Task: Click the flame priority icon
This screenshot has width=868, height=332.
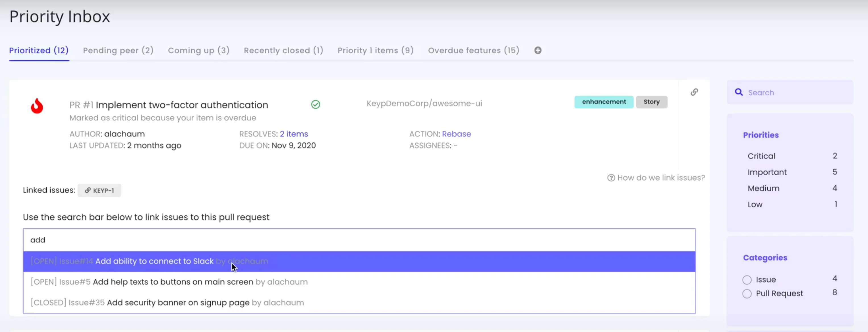Action: tap(37, 106)
